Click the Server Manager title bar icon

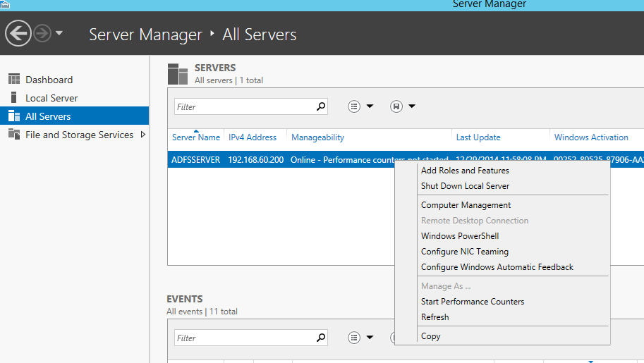(x=5, y=4)
